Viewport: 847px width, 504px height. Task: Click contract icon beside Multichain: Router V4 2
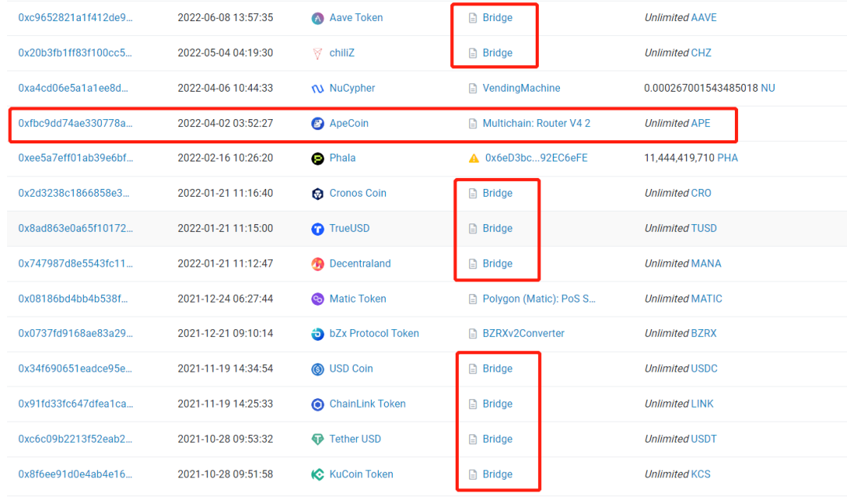point(473,124)
